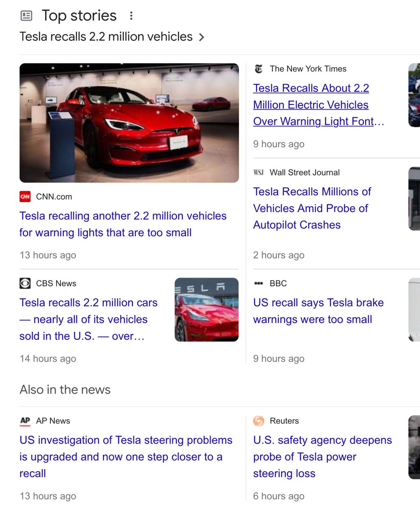Open the three-dot menu beside Top stories
This screenshot has width=420, height=510.
[x=131, y=15]
